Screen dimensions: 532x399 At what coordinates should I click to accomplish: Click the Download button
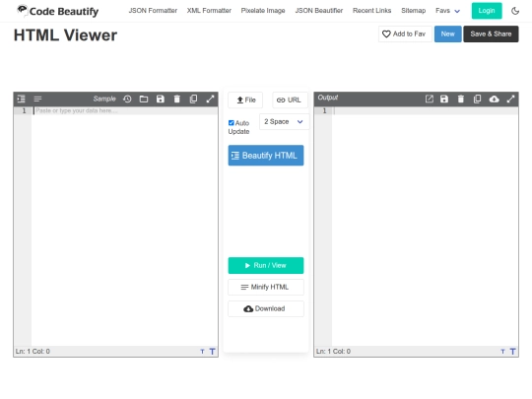(266, 308)
